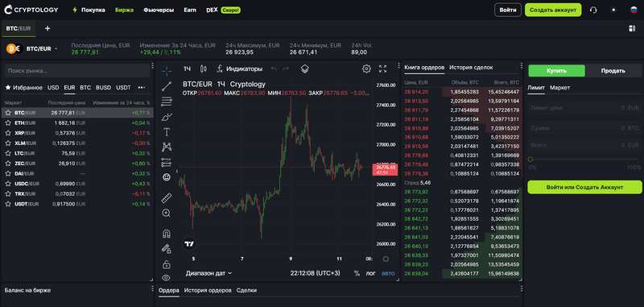This screenshot has width=644, height=307.
Task: Click Войти или Создать Аккаунт button
Action: (x=584, y=187)
